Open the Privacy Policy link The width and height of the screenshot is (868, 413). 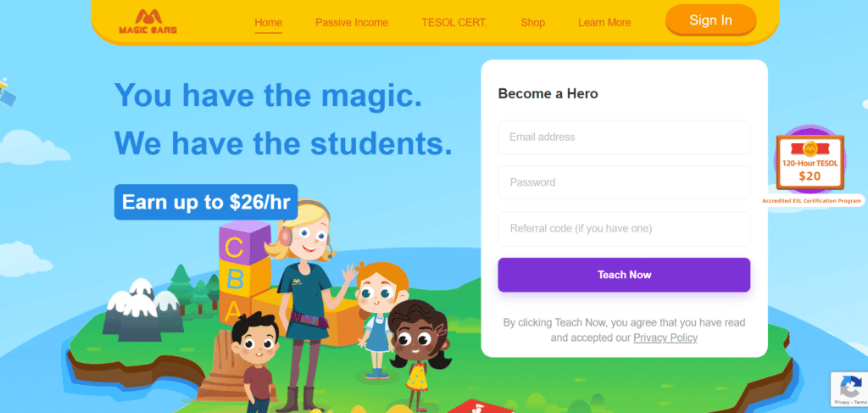665,338
